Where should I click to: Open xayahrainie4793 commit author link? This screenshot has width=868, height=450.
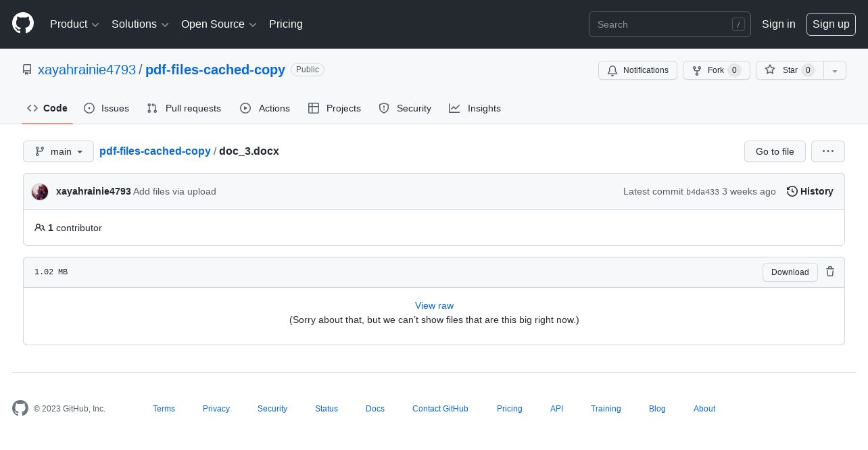(x=93, y=191)
